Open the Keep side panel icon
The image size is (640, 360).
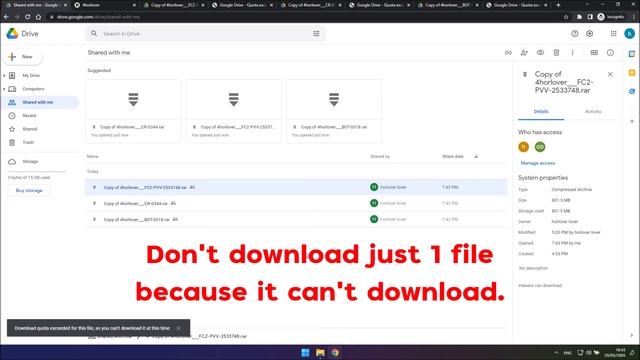point(632,73)
